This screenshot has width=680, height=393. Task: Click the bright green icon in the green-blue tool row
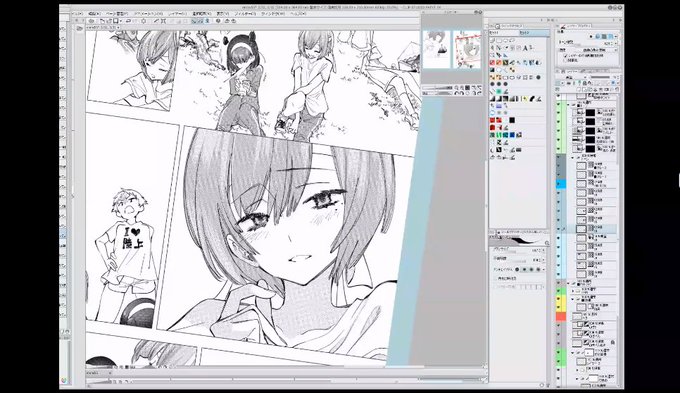(499, 135)
